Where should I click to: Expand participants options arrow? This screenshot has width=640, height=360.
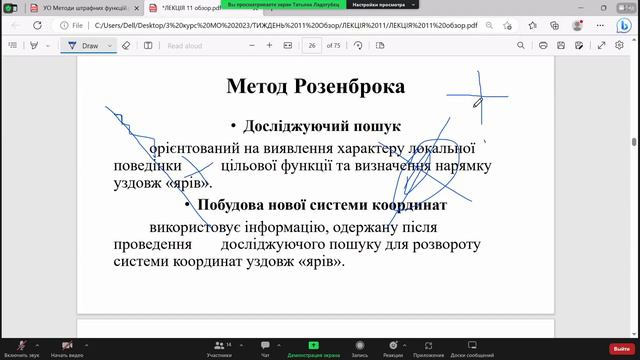pyautogui.click(x=241, y=345)
